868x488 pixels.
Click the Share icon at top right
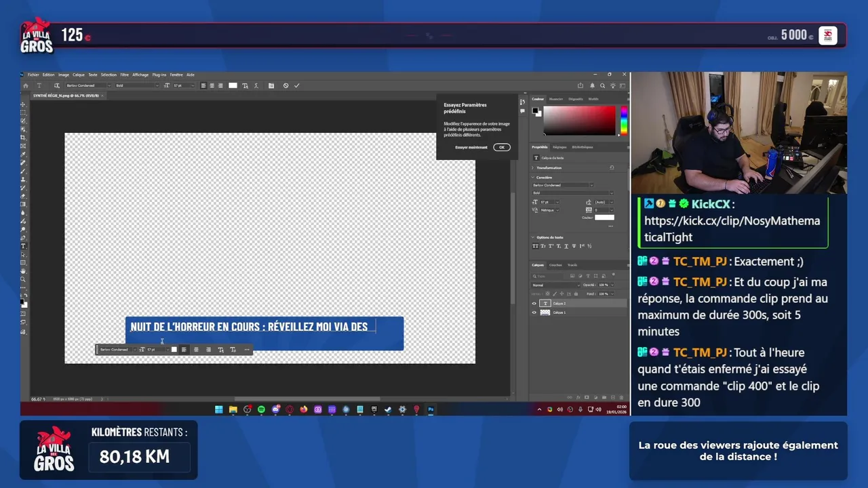580,85
